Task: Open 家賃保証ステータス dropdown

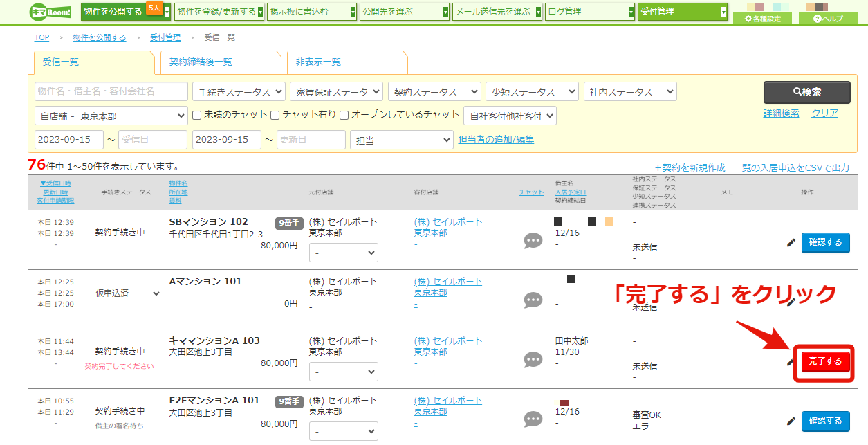Action: tap(336, 91)
